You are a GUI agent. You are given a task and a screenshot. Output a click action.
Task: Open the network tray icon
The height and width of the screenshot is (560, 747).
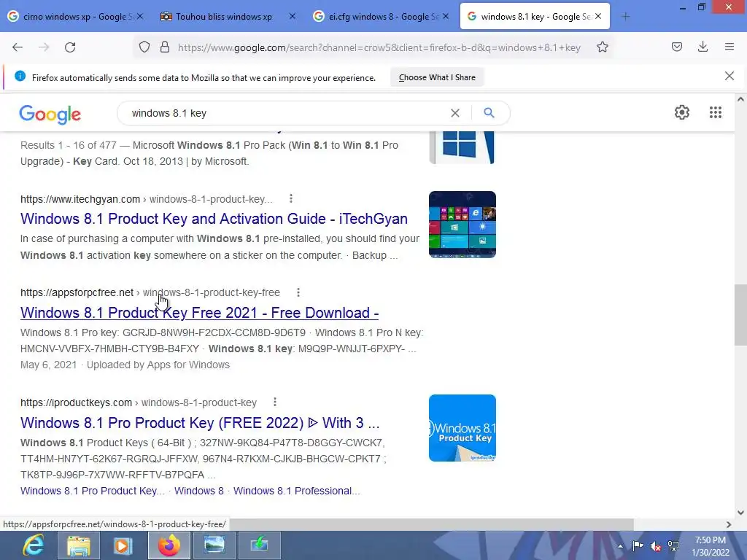[673, 546]
